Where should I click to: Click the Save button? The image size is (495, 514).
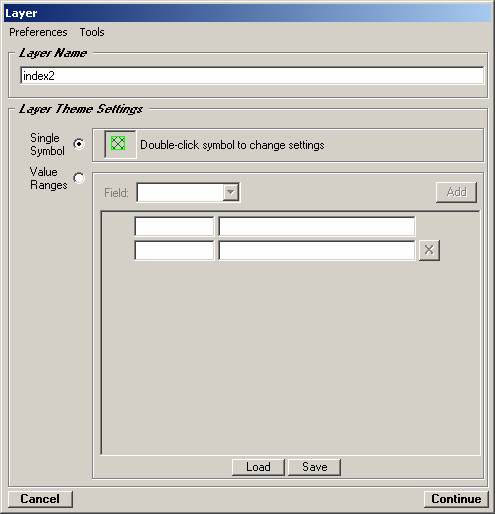pyautogui.click(x=314, y=467)
